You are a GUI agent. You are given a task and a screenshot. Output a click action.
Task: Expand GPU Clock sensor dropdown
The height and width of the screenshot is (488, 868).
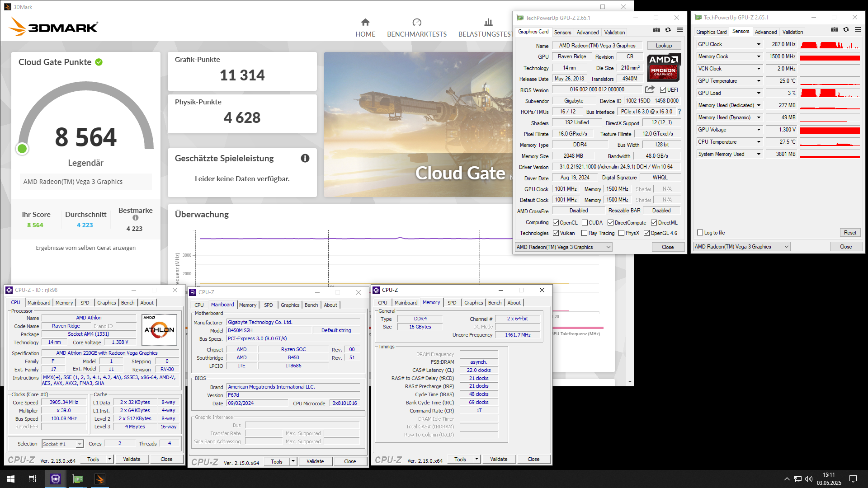coord(759,44)
